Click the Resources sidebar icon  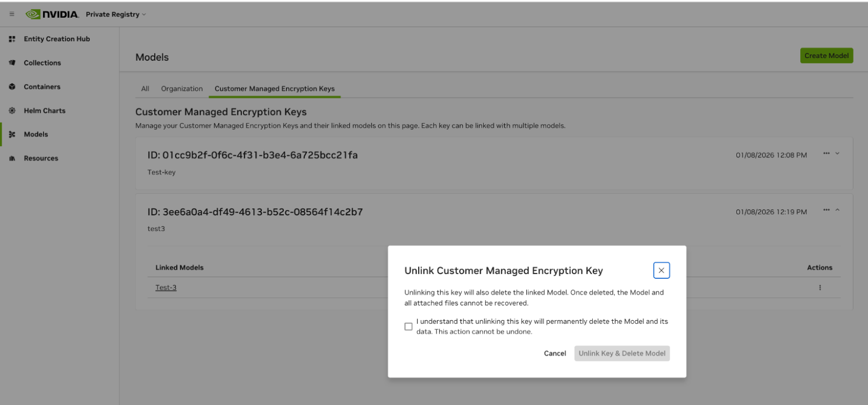(12, 158)
